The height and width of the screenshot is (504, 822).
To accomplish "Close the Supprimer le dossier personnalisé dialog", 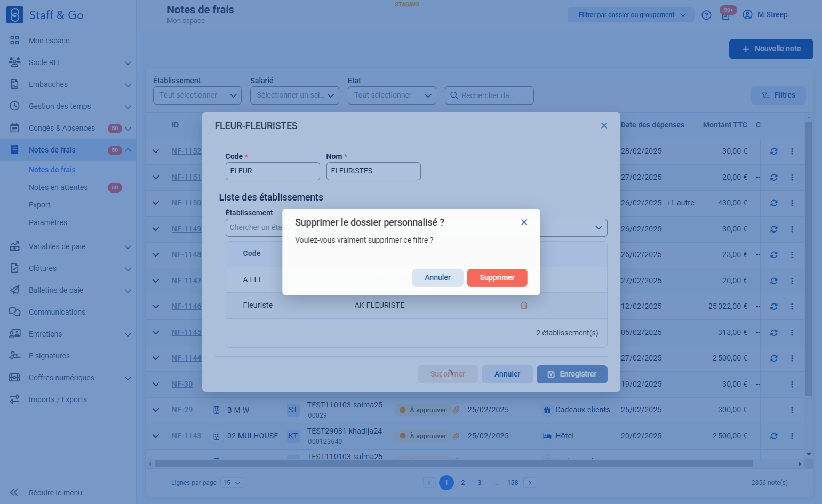I will click(524, 222).
